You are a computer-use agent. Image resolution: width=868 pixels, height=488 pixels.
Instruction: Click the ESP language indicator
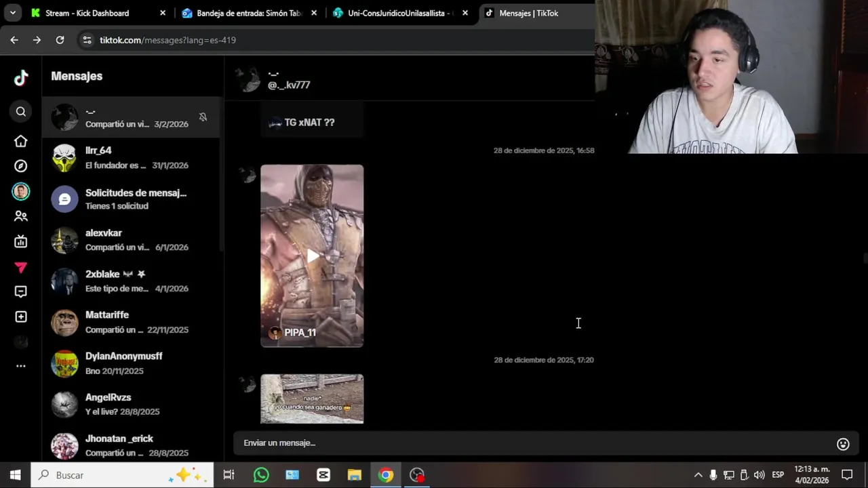pos(778,475)
